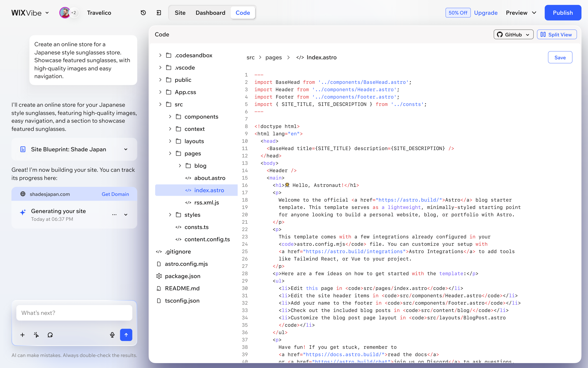Click the README.md file icon
This screenshot has width=588, height=368.
pyautogui.click(x=159, y=288)
